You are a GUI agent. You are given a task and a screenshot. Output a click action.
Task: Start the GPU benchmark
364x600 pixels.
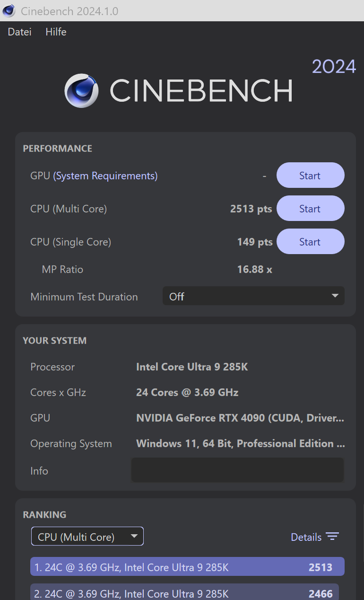click(310, 175)
